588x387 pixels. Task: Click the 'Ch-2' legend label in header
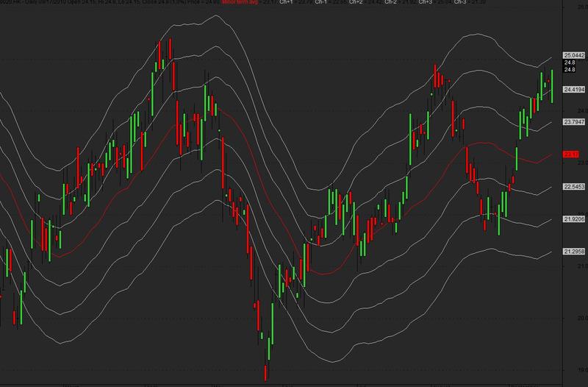pyautogui.click(x=391, y=2)
